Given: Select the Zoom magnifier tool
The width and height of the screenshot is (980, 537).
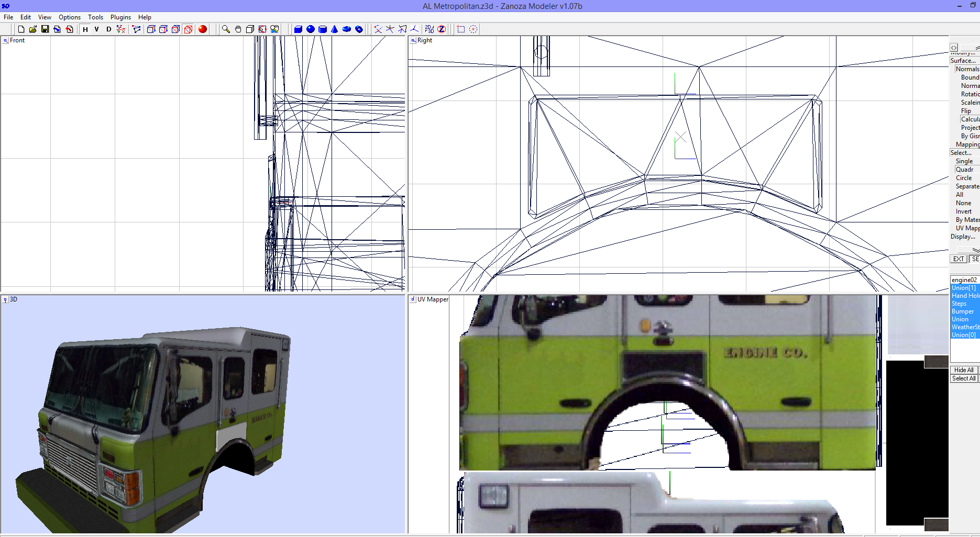Looking at the screenshot, I should point(226,29).
